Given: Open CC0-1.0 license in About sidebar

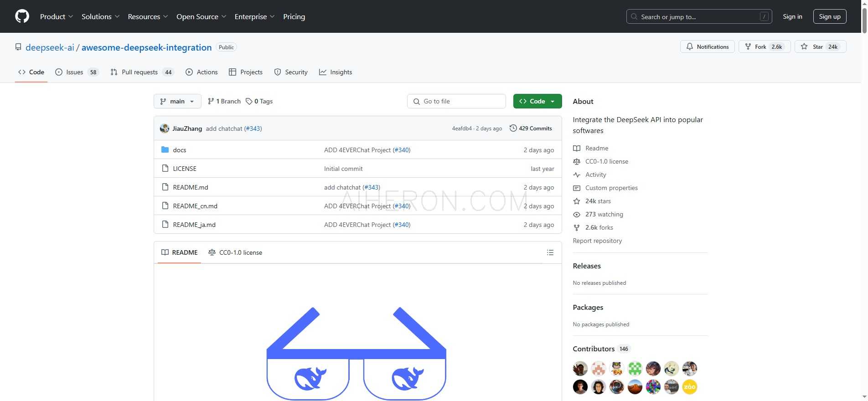Looking at the screenshot, I should pos(607,161).
